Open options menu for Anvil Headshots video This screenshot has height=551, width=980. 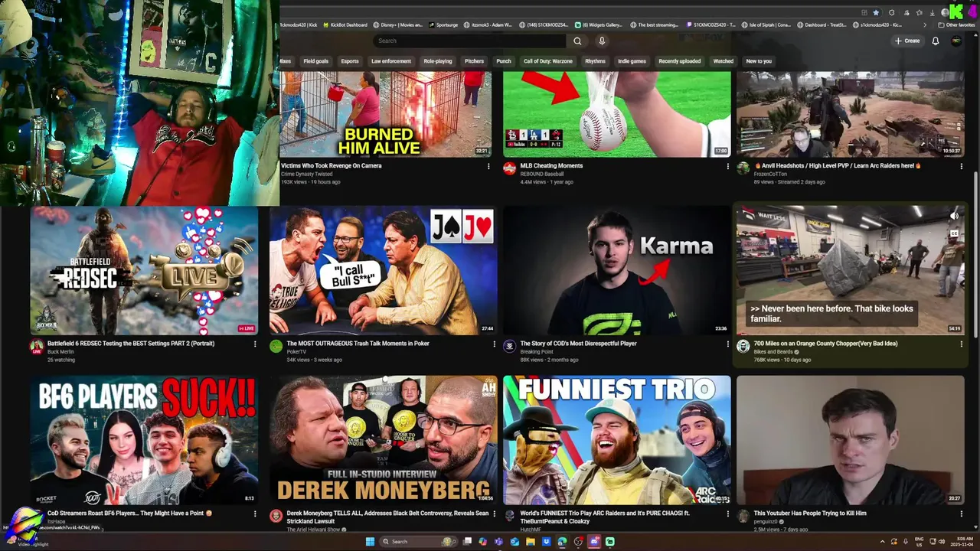point(961,166)
